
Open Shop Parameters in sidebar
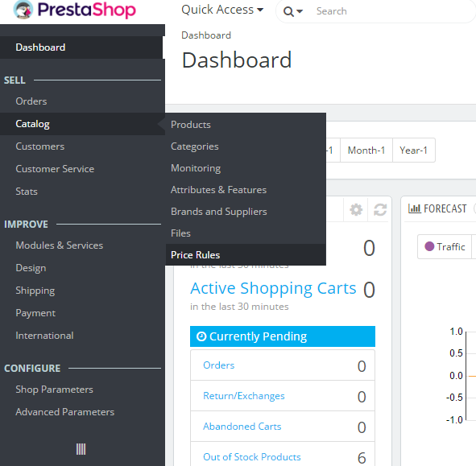54,390
